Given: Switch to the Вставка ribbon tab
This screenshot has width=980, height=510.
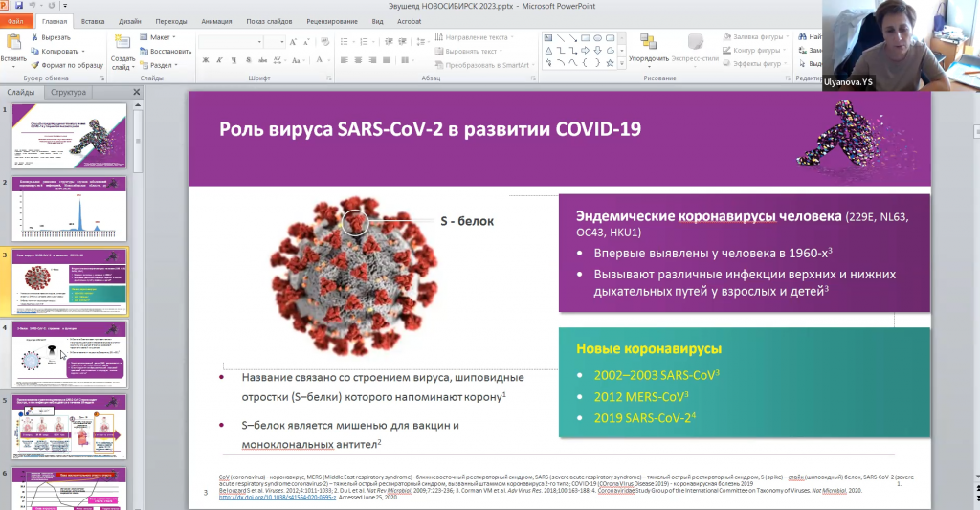Looking at the screenshot, I should point(93,21).
